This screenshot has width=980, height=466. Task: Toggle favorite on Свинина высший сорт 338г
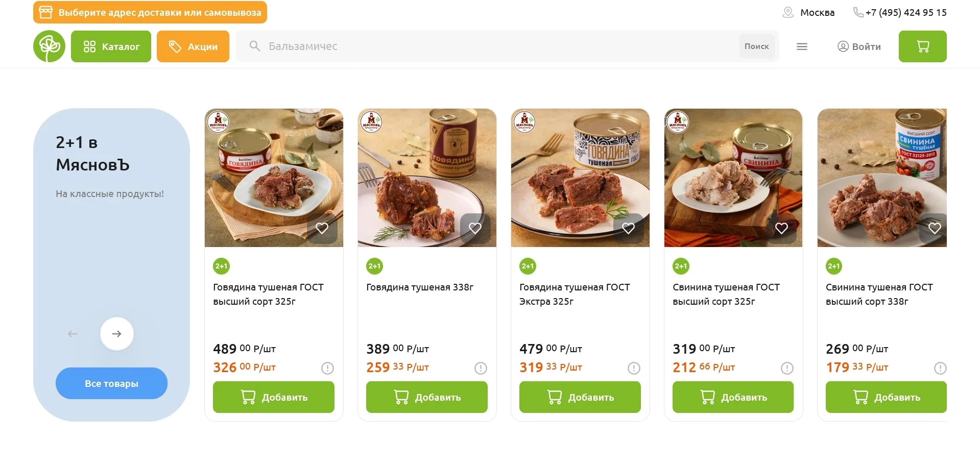click(x=934, y=228)
